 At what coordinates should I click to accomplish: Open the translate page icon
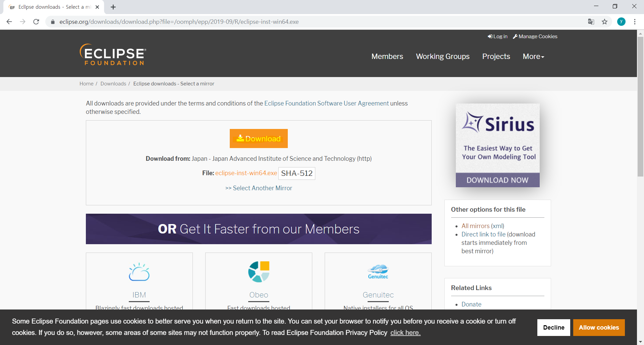591,22
